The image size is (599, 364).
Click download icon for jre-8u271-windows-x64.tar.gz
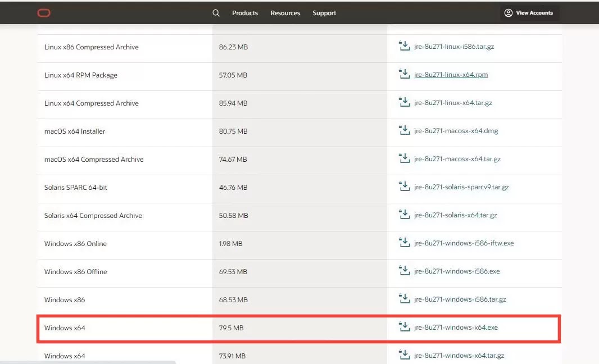[404, 355]
